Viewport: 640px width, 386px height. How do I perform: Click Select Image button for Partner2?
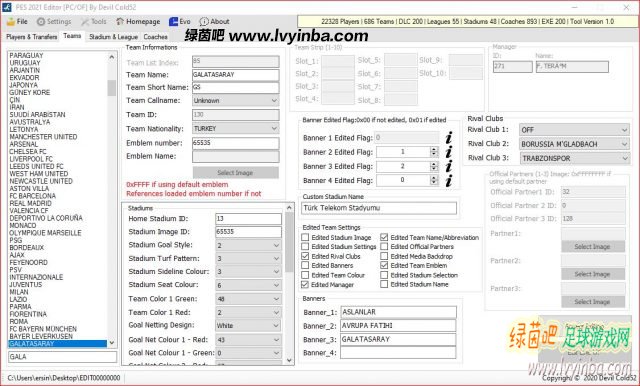593,274
